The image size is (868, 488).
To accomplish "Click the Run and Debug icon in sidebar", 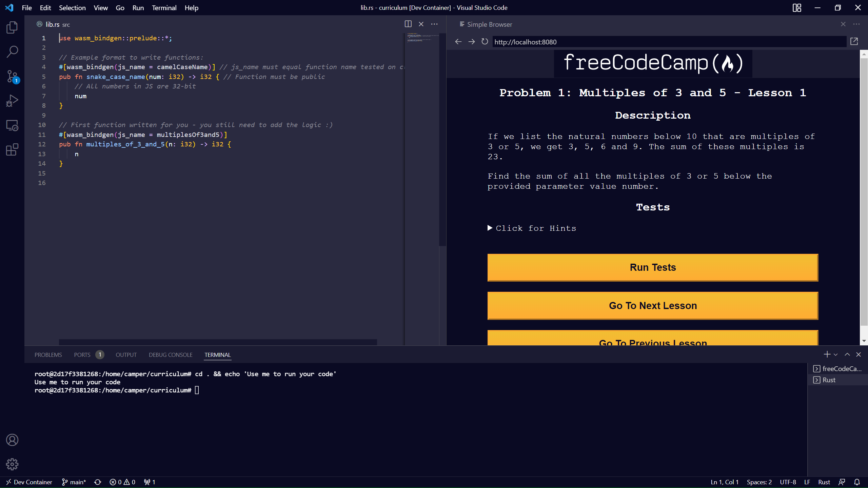I will tap(13, 101).
